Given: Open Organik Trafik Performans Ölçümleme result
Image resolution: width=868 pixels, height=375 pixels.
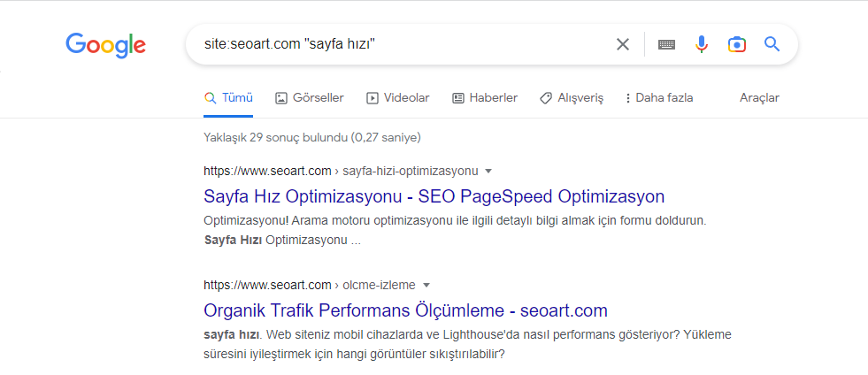Looking at the screenshot, I should pyautogui.click(x=405, y=310).
